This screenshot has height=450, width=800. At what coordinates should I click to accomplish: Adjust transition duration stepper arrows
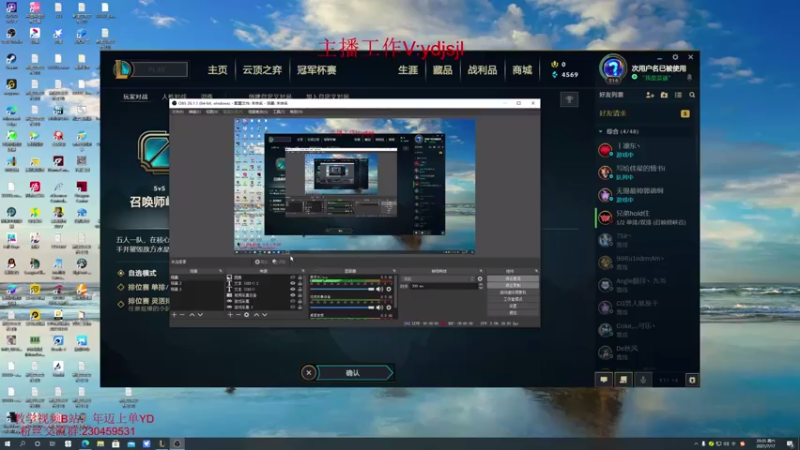point(481,286)
